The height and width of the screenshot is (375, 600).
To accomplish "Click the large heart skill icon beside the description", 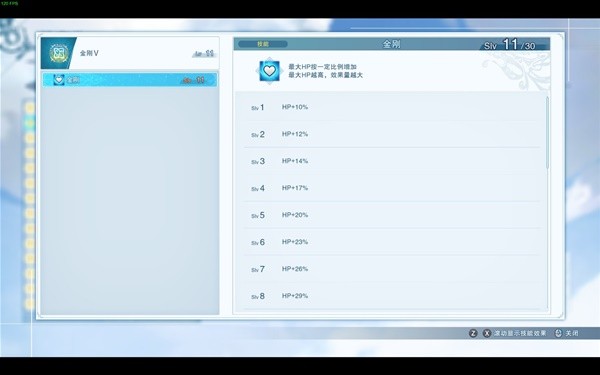I will [269, 71].
